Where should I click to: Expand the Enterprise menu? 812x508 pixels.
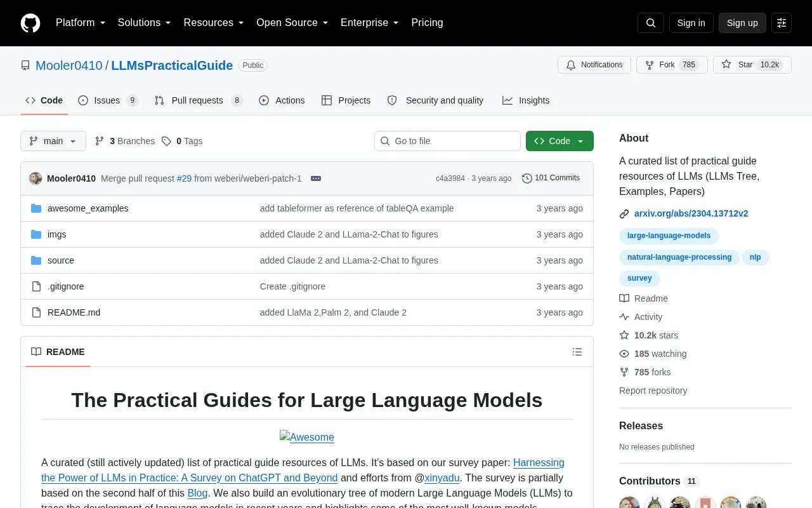[x=370, y=23]
